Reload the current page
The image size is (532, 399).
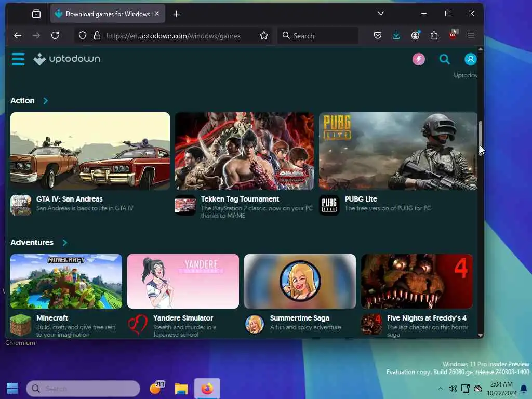click(55, 35)
